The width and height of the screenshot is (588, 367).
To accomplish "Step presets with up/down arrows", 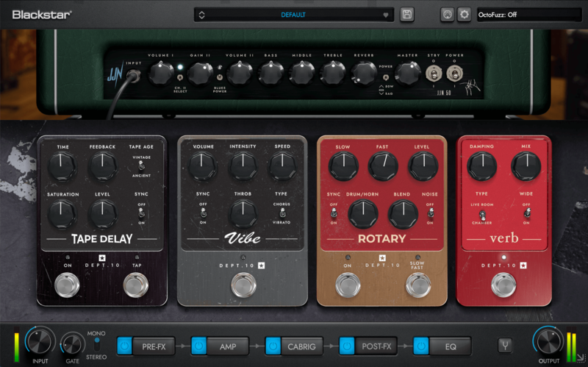I will pos(201,15).
